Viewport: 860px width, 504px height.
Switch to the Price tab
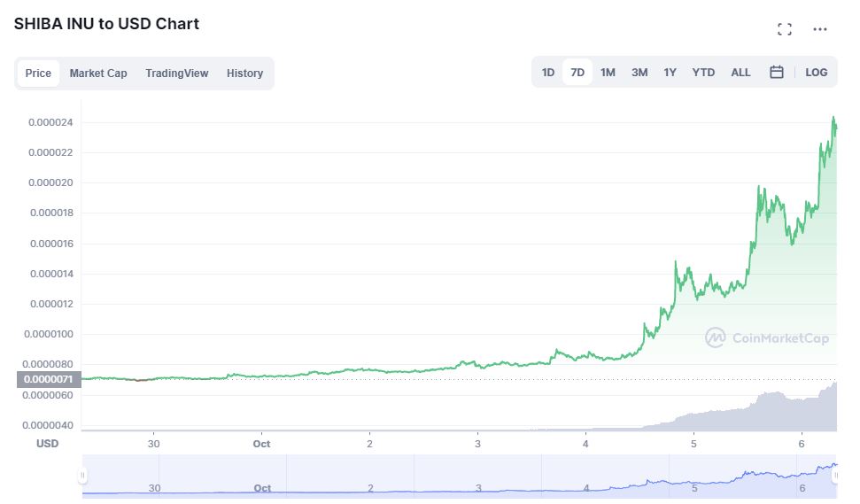(38, 74)
